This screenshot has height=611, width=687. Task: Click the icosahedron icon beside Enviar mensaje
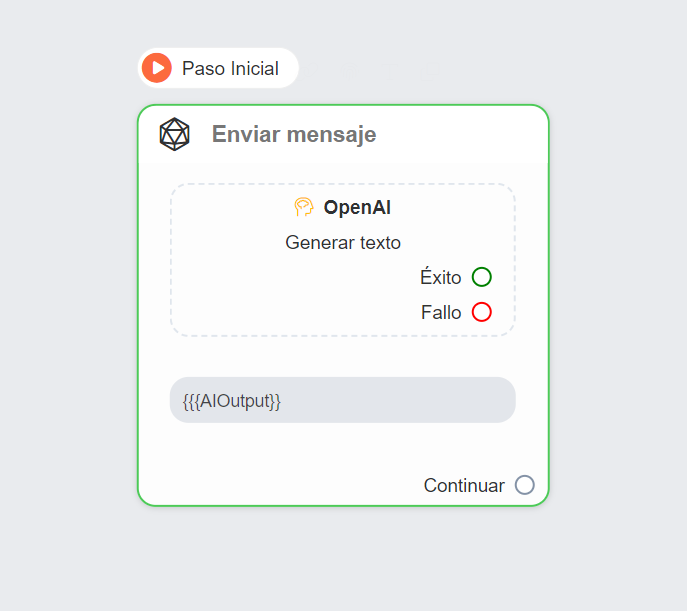[x=174, y=134]
